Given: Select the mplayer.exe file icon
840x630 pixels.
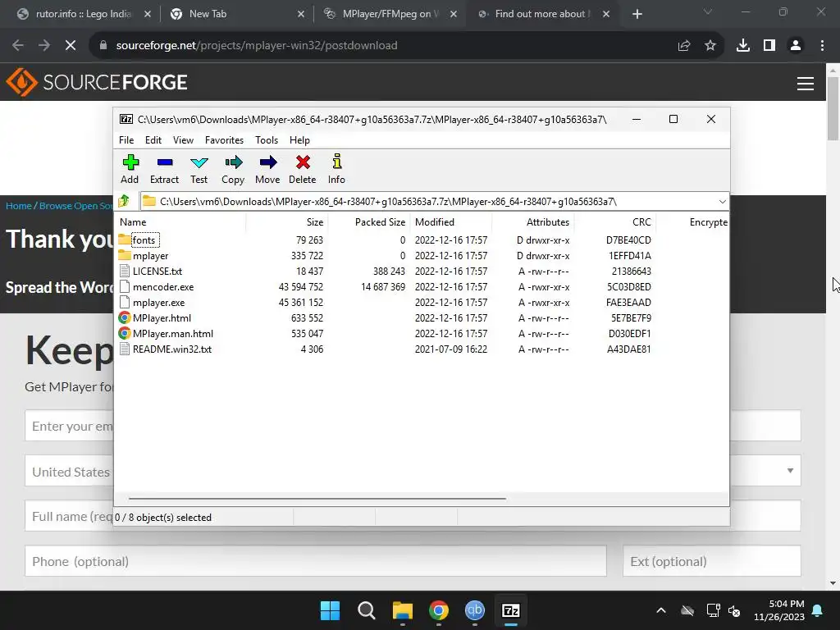Looking at the screenshot, I should (125, 302).
